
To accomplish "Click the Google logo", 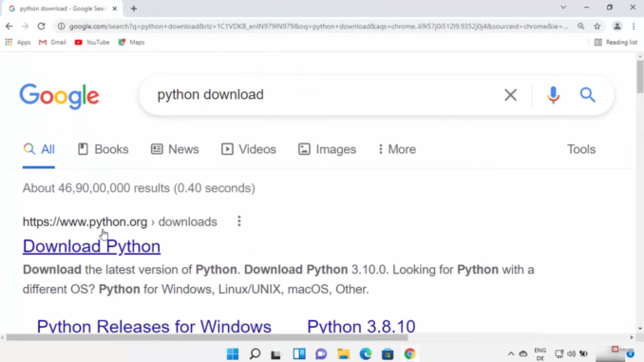I will pyautogui.click(x=59, y=96).
